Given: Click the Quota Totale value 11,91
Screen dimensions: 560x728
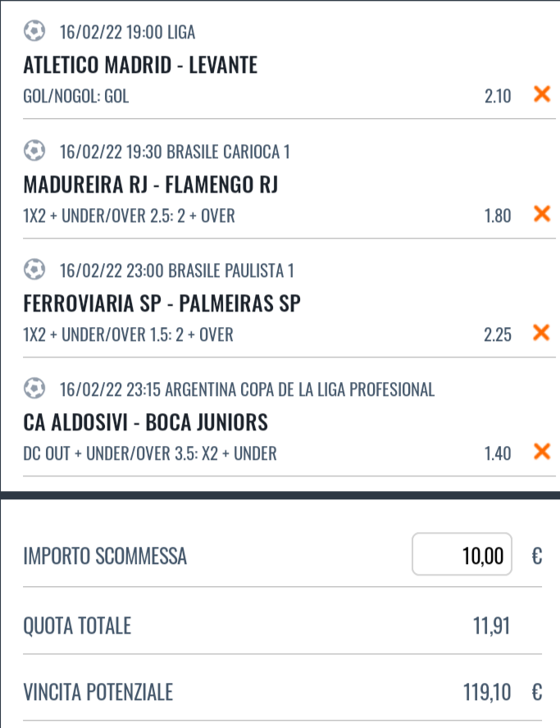Looking at the screenshot, I should point(492,626).
